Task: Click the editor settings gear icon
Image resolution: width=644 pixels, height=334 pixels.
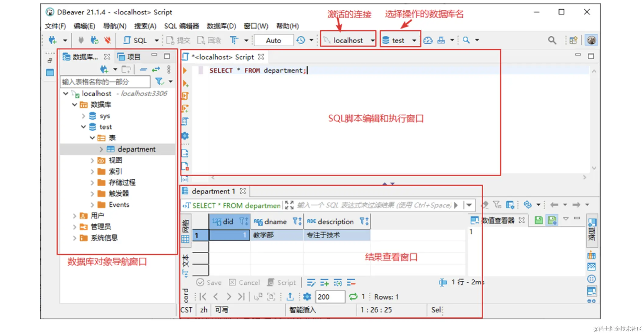Action: coord(185,136)
